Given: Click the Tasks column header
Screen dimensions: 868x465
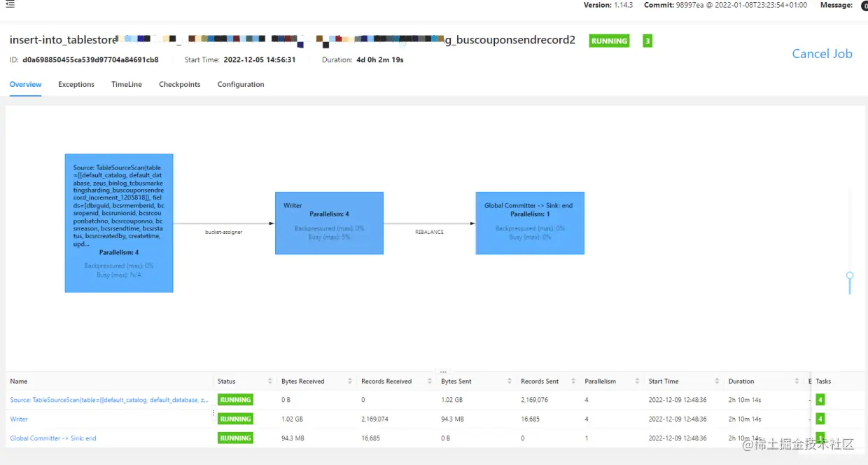Looking at the screenshot, I should point(823,381).
